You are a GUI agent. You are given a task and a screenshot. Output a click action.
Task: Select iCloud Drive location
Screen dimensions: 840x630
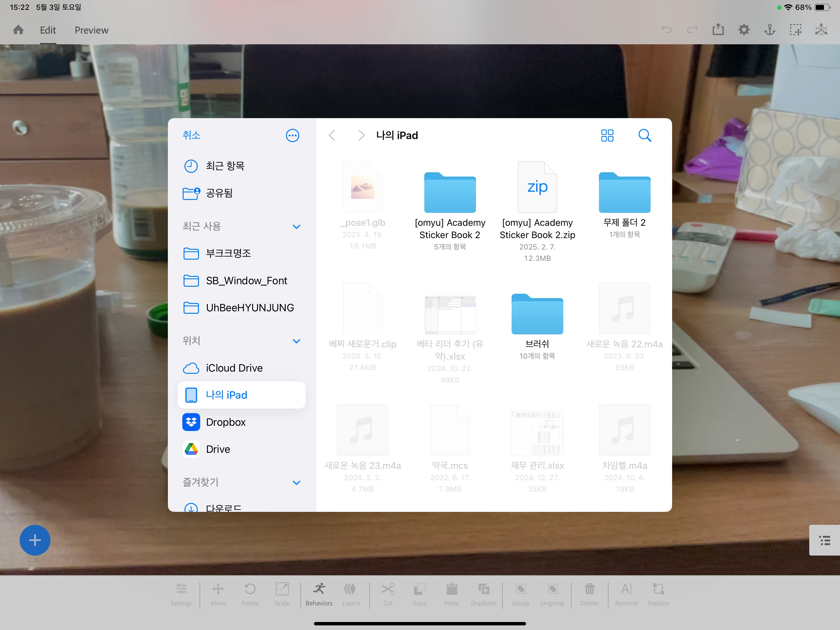(234, 368)
